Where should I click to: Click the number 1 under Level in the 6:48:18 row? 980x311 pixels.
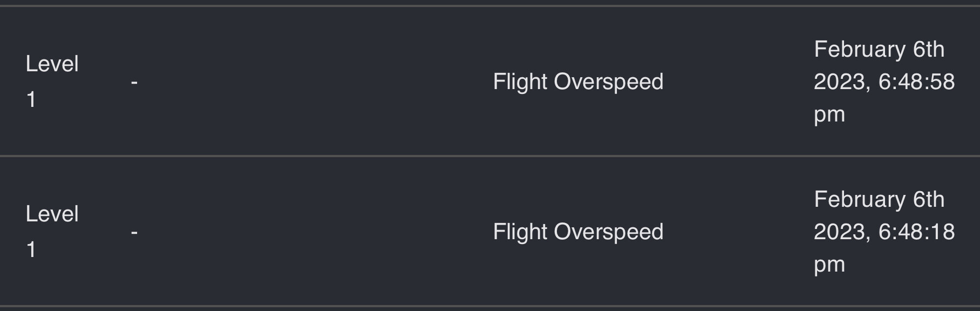coord(31,250)
